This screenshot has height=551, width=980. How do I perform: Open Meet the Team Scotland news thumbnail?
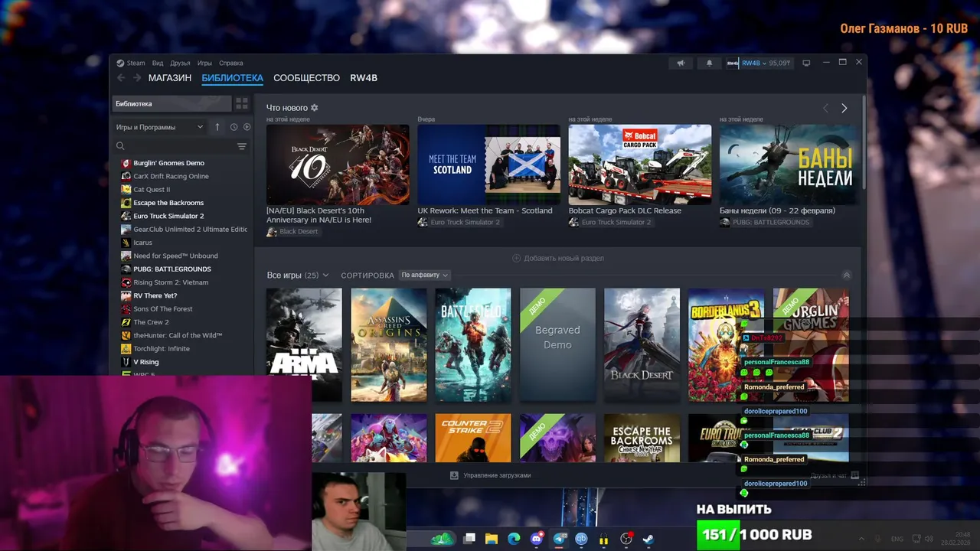pos(488,165)
